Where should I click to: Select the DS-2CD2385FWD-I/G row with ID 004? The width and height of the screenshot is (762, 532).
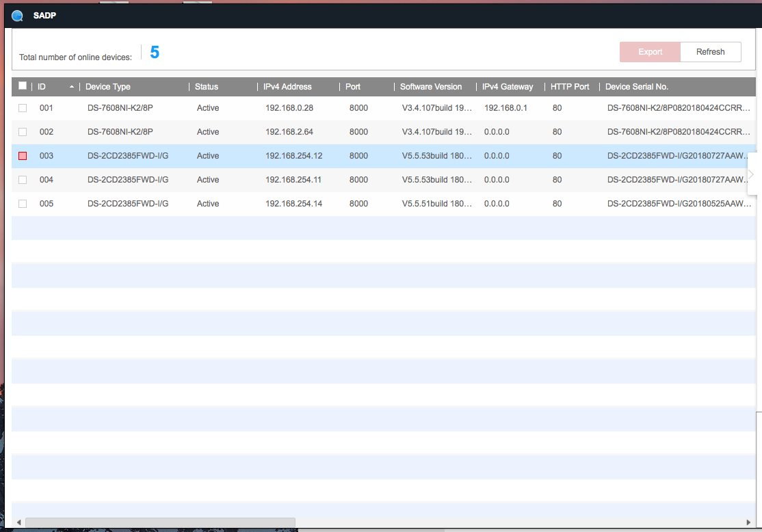tap(274, 180)
